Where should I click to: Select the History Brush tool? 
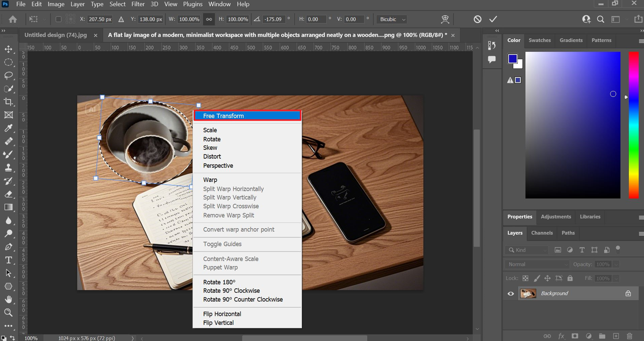pyautogui.click(x=9, y=181)
